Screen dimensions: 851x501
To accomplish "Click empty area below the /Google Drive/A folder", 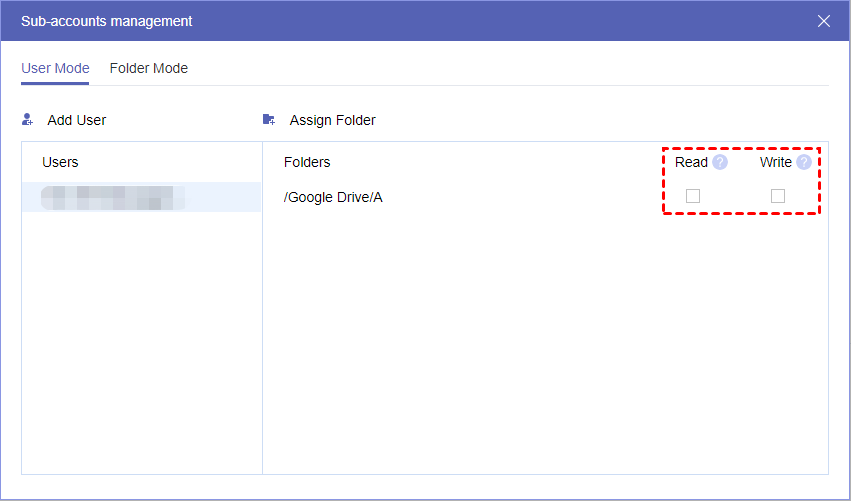I will click(545, 340).
